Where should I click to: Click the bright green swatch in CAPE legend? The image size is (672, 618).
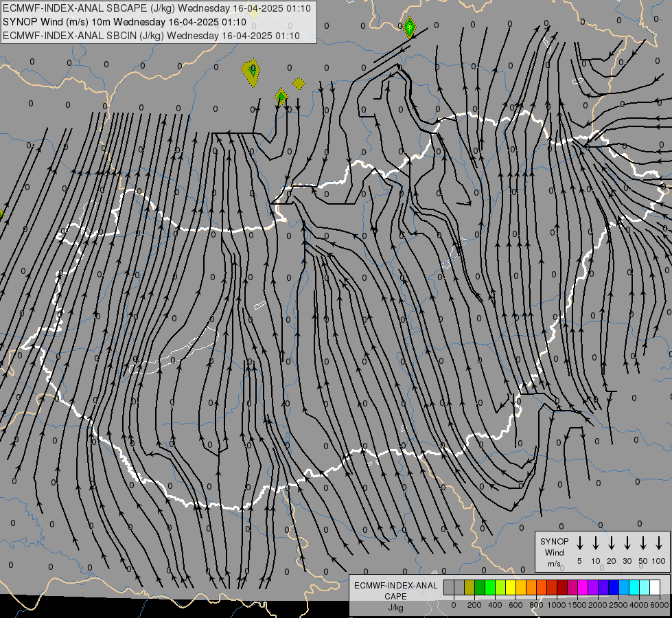coord(490,587)
